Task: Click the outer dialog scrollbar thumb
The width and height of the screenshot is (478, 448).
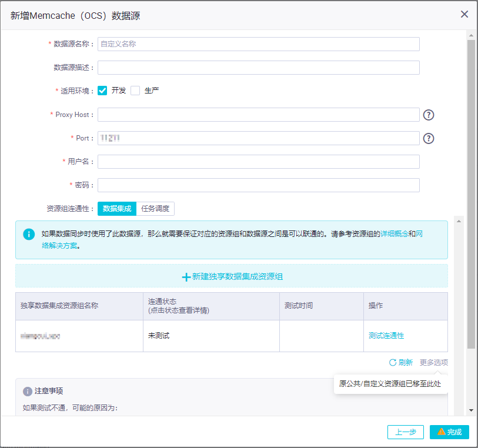Action: click(x=472, y=194)
